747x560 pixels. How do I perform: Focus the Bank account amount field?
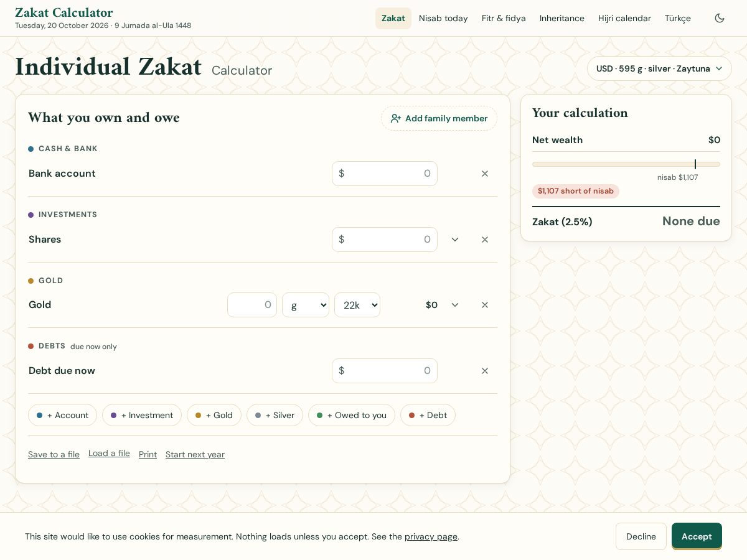(385, 174)
